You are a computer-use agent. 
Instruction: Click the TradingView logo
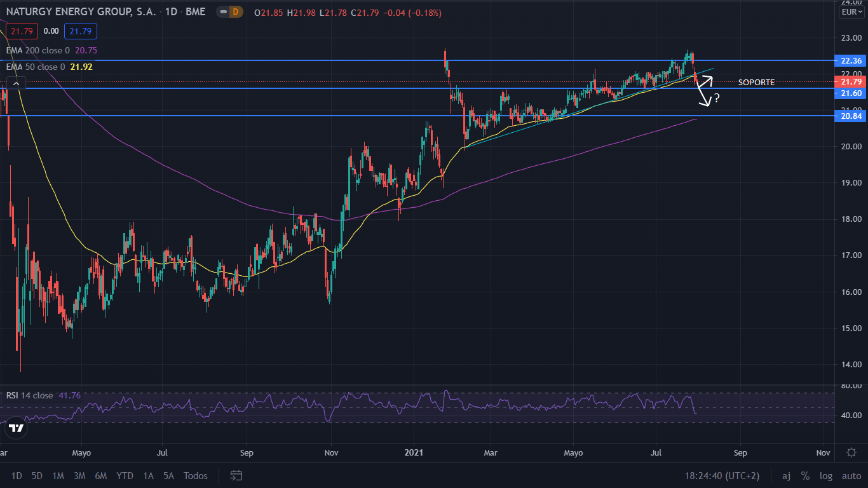[x=17, y=428]
